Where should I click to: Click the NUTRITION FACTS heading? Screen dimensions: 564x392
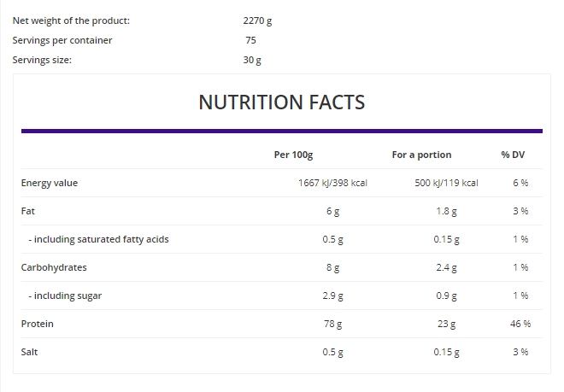point(281,102)
